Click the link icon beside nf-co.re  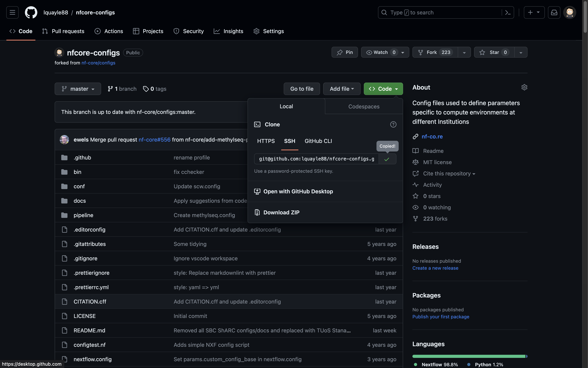click(416, 136)
